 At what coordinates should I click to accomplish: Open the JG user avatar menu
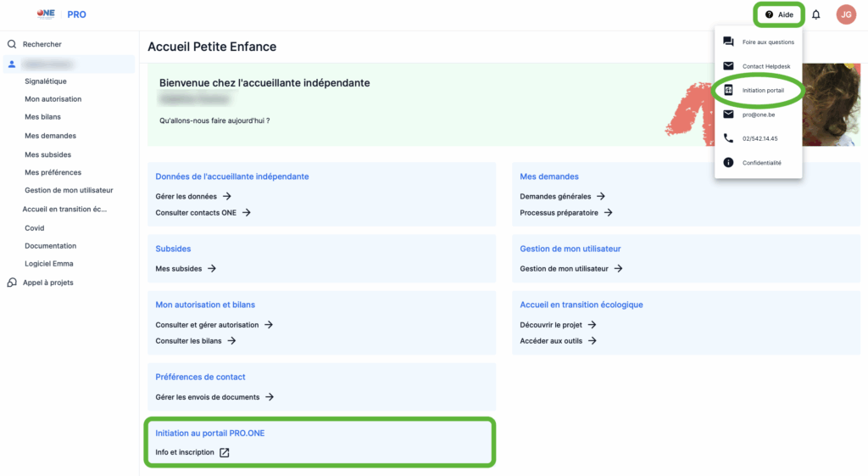pyautogui.click(x=845, y=14)
